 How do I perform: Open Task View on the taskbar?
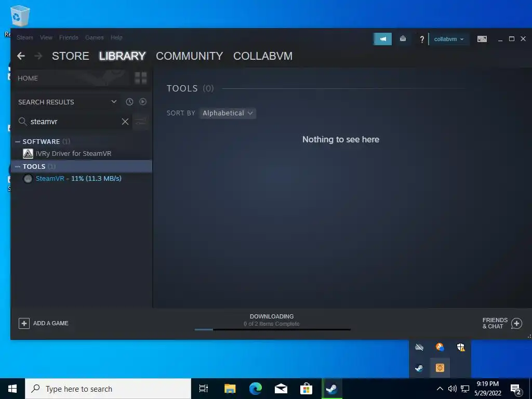204,389
